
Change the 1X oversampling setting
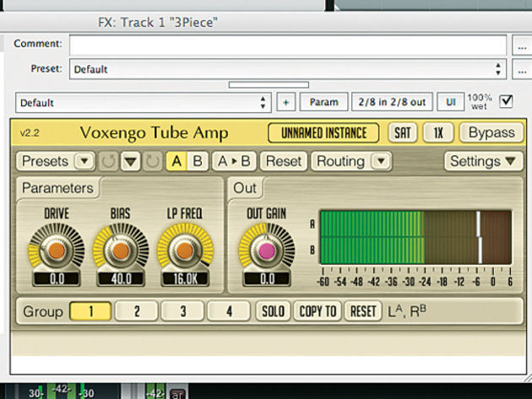[x=438, y=132]
